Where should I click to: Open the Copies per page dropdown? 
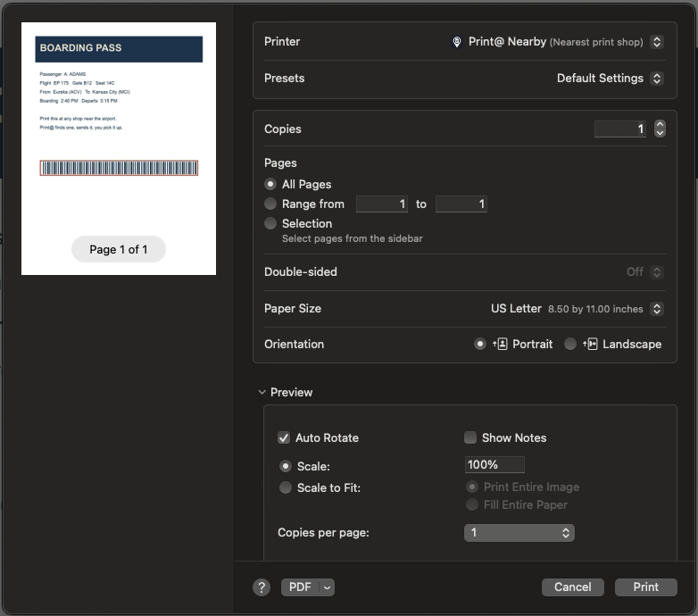tap(519, 533)
